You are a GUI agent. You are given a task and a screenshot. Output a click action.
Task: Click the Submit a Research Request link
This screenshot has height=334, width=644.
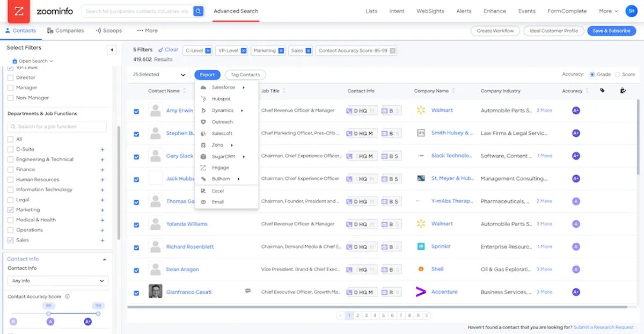point(603,327)
